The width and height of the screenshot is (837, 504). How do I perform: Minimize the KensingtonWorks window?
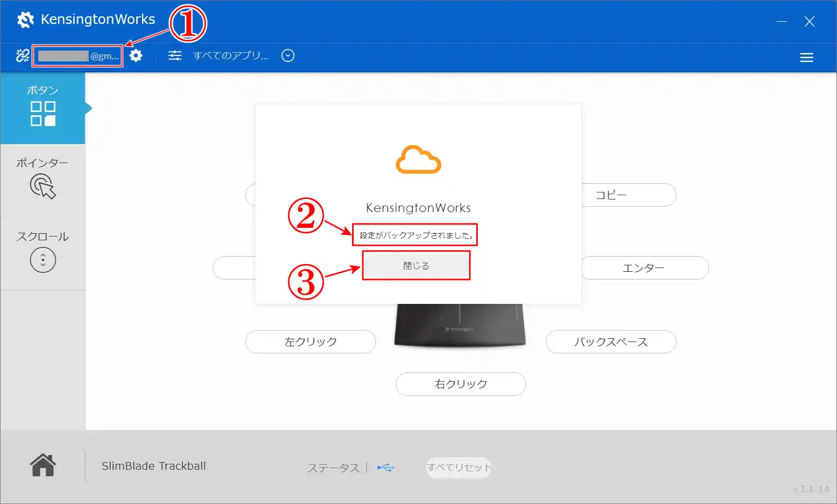[x=782, y=21]
